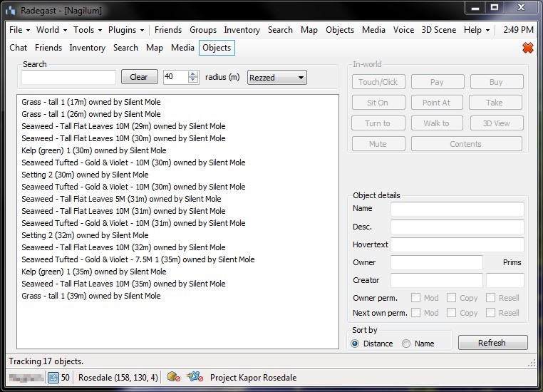
Task: Click the no-push arrow icon in status bar
Action: click(195, 377)
